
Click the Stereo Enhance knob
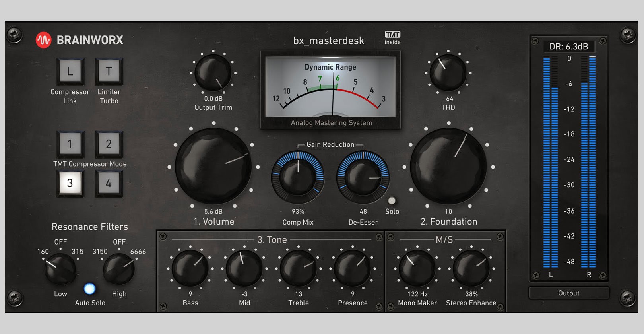tap(471, 268)
